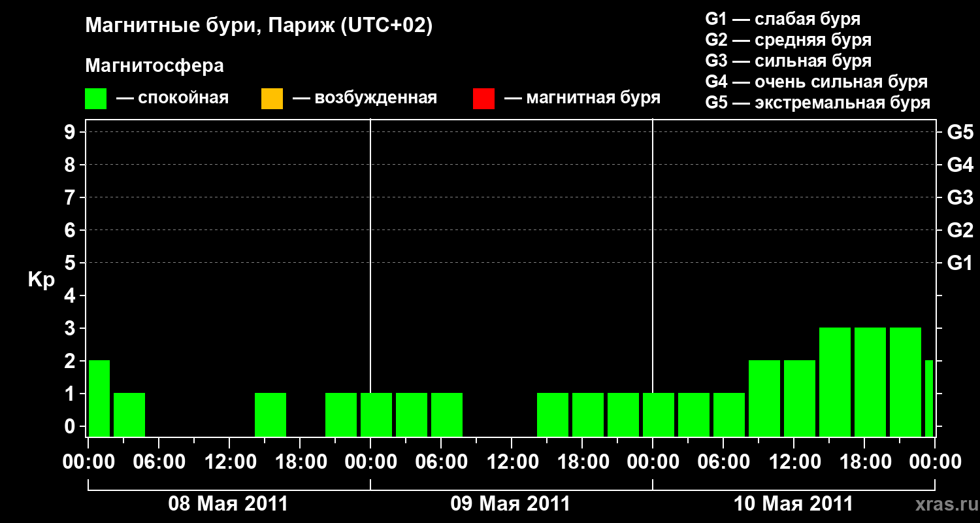Click the legend label '— магнитная буря'
This screenshot has width=980, height=523.
582,98
